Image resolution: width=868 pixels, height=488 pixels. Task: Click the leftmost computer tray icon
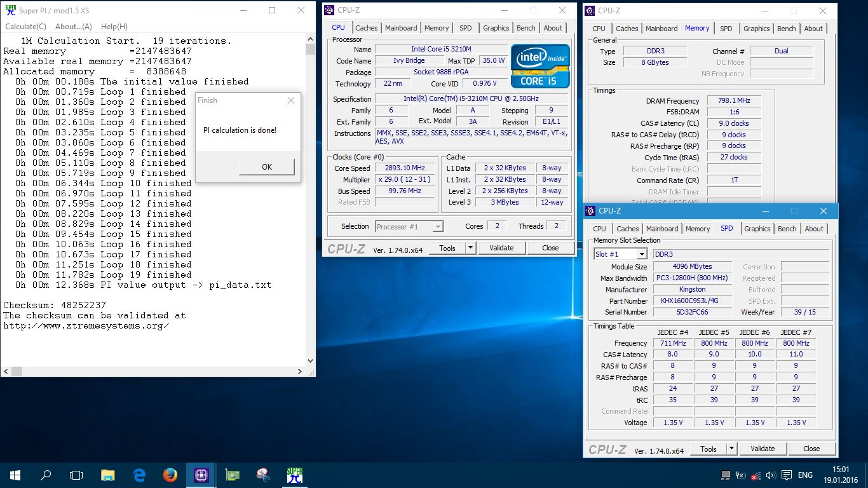coord(726,475)
